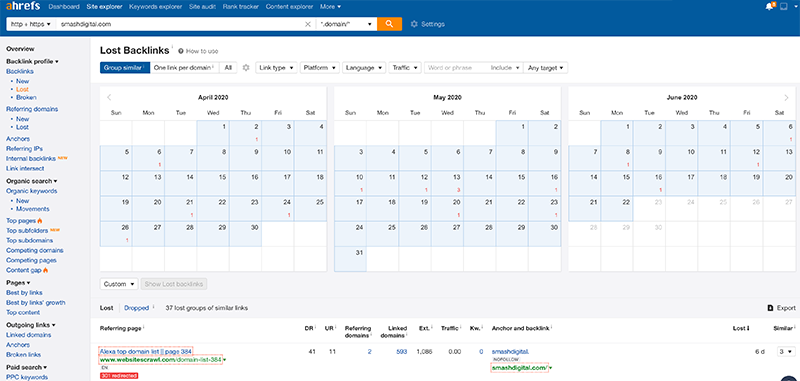Expand the Platform filter
Image resolution: width=800 pixels, height=381 pixels.
(x=320, y=68)
